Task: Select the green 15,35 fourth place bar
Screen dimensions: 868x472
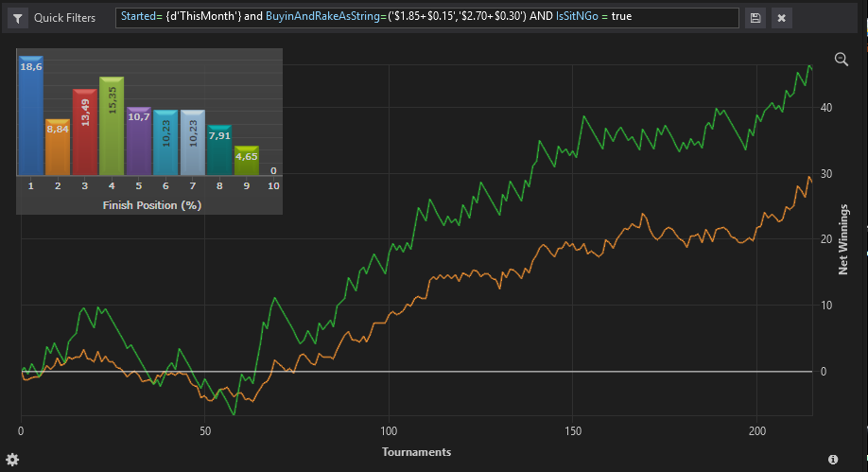Action: click(x=112, y=127)
